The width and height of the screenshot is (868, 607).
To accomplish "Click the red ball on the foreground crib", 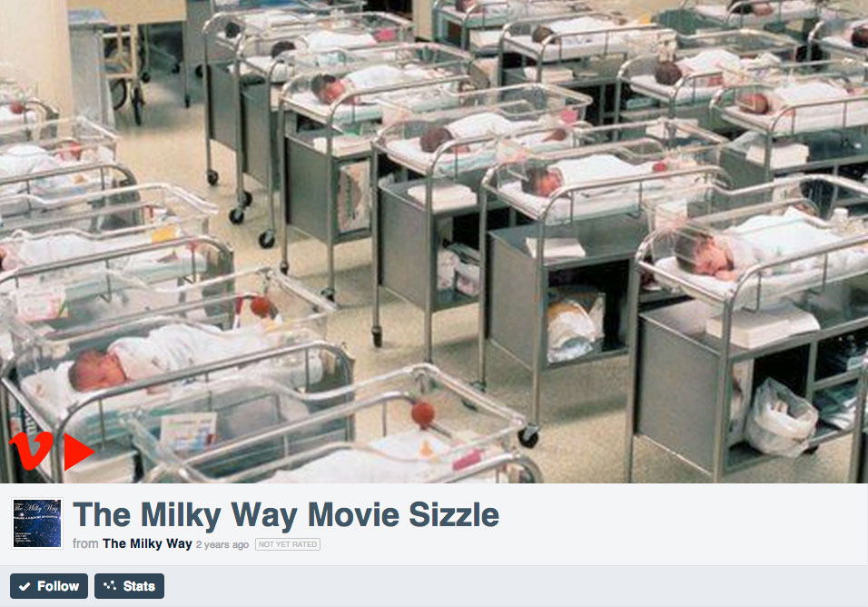I will pos(422,415).
